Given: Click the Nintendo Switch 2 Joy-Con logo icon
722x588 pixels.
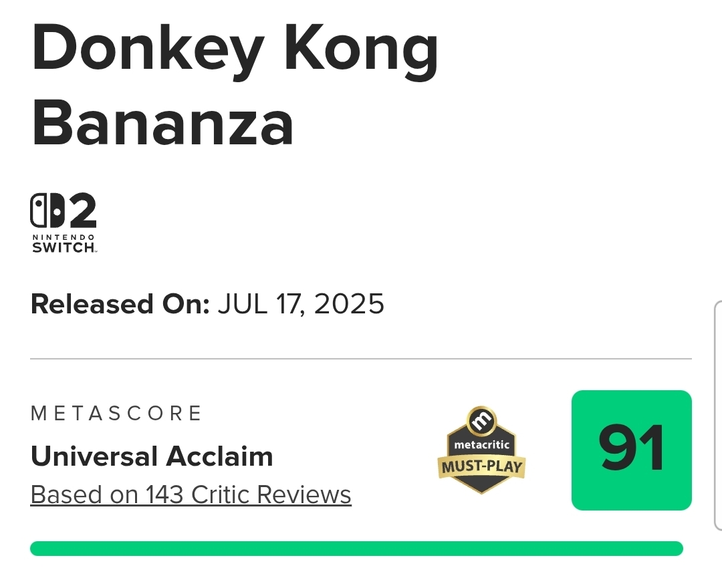Looking at the screenshot, I should click(47, 211).
